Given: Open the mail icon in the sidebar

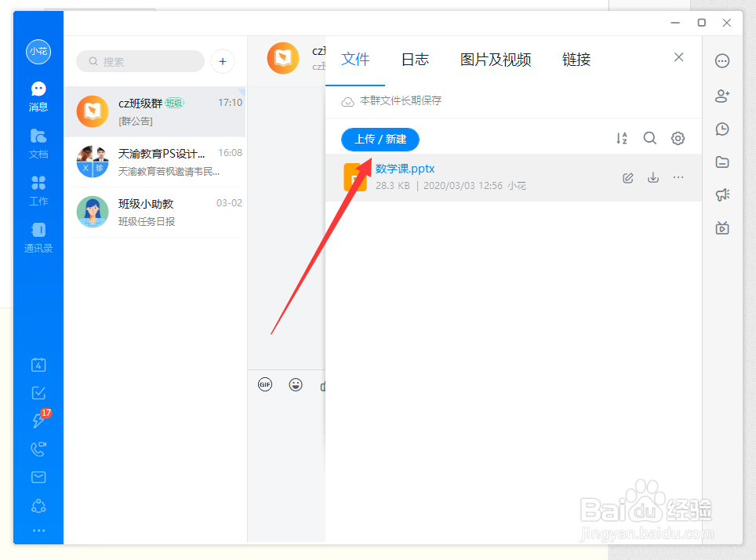Looking at the screenshot, I should (x=38, y=477).
